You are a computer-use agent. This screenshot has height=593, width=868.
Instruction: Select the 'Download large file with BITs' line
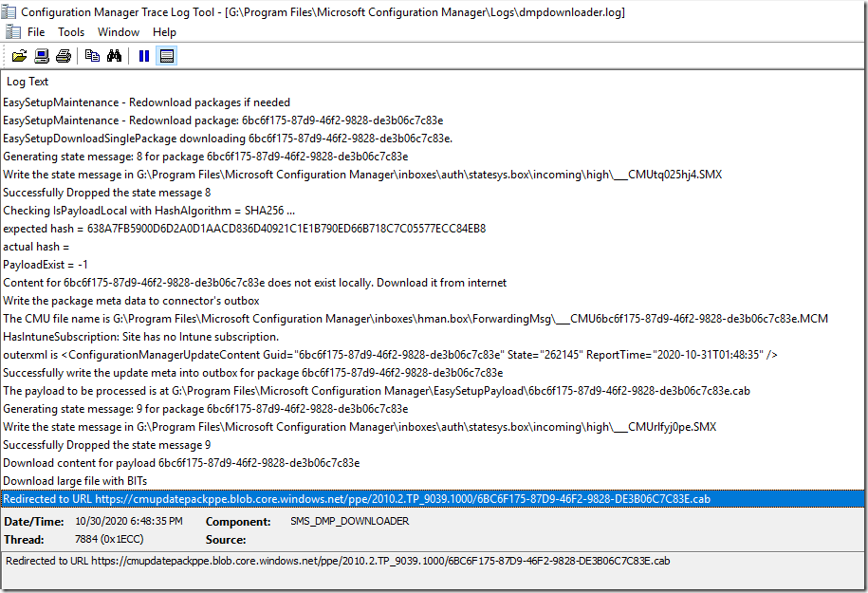coord(434,481)
